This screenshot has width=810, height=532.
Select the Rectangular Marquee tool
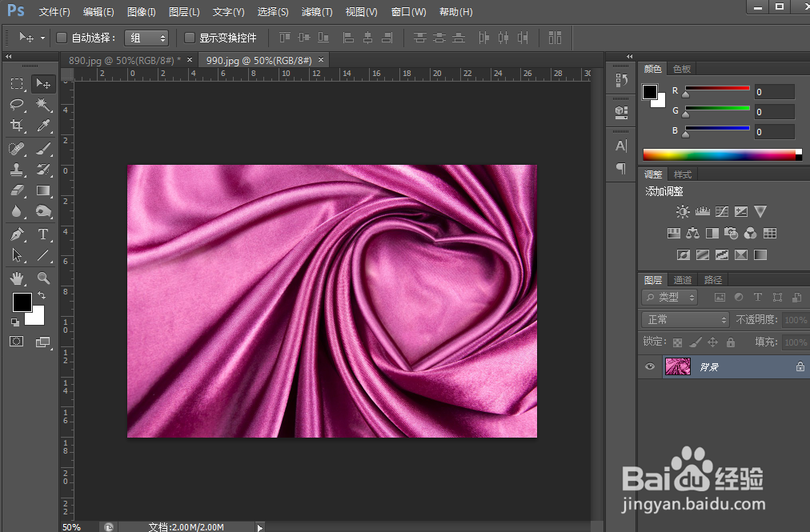coord(17,84)
